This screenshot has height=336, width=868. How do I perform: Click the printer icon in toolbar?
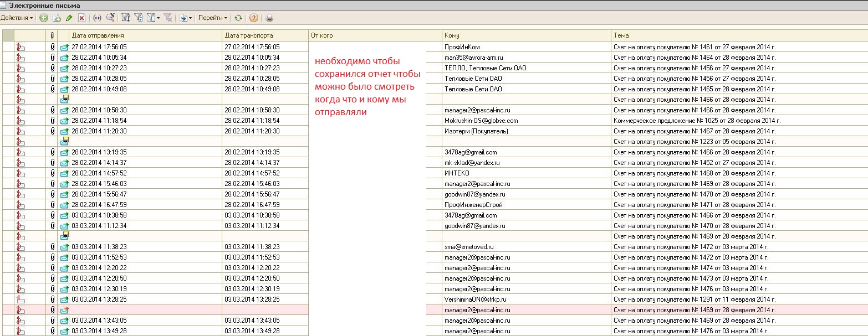pos(269,18)
